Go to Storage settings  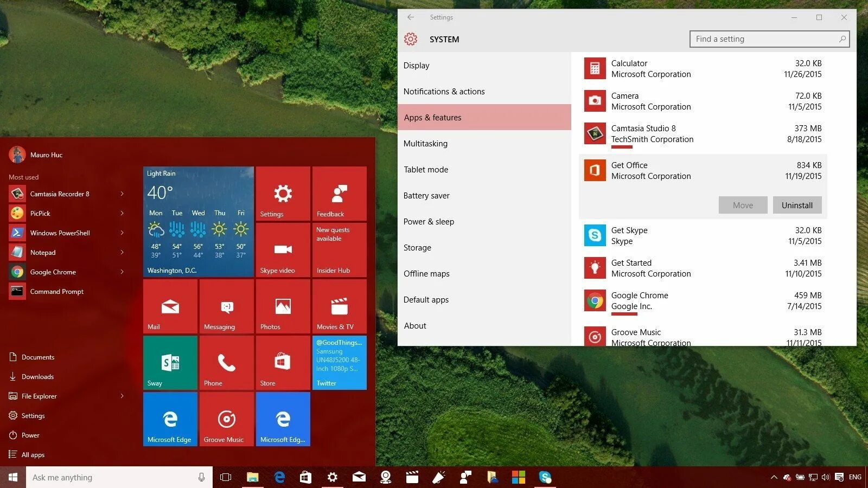point(484,247)
